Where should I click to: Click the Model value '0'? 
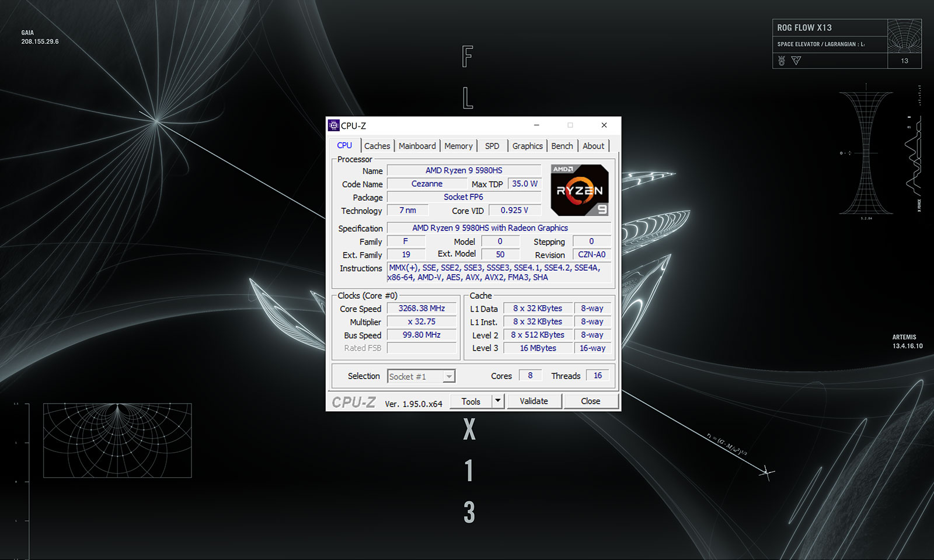pos(500,242)
